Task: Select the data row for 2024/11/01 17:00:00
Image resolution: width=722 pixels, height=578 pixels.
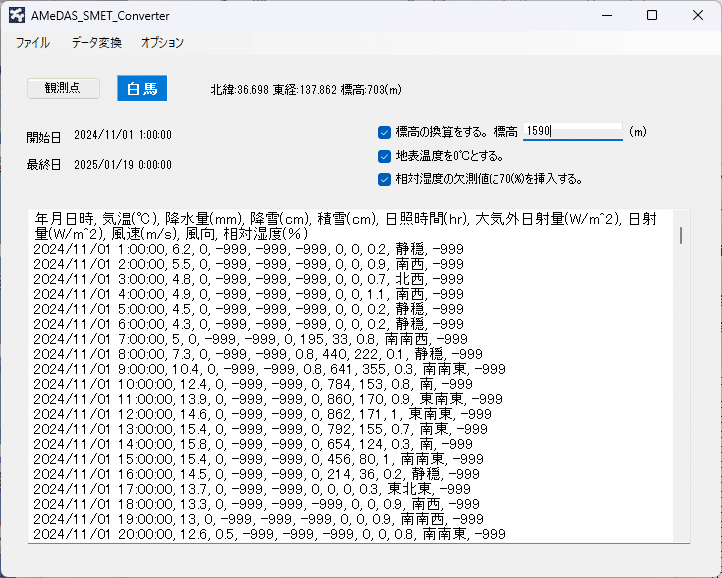Action: [x=252, y=489]
